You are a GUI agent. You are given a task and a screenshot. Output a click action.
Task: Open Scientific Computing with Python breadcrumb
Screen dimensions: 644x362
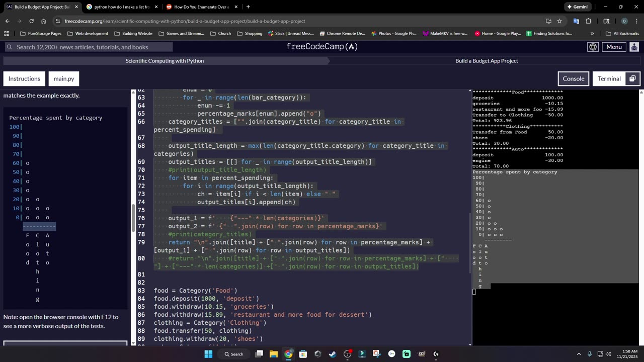(165, 61)
